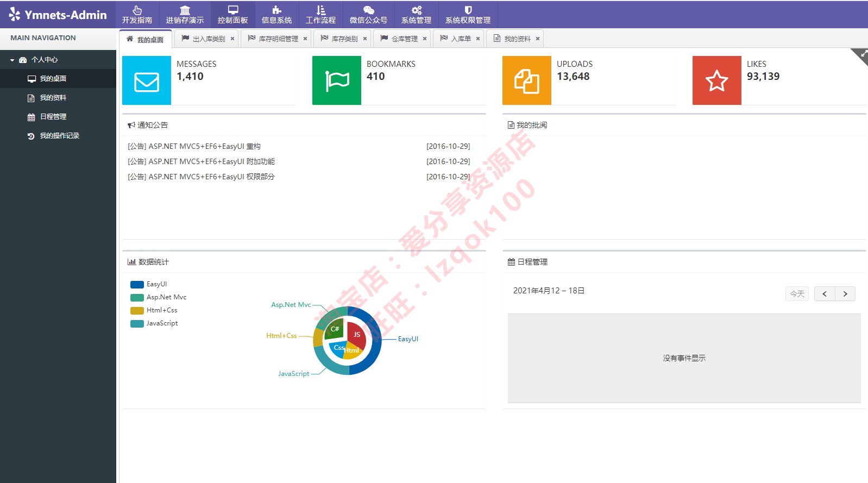868x483 pixels.
Task: Click the Css pie chart slice
Action: [x=337, y=348]
